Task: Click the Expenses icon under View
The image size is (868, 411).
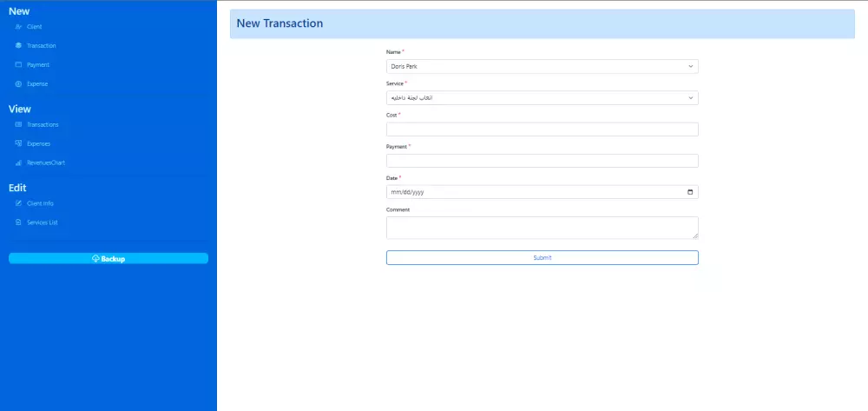Action: (x=18, y=143)
